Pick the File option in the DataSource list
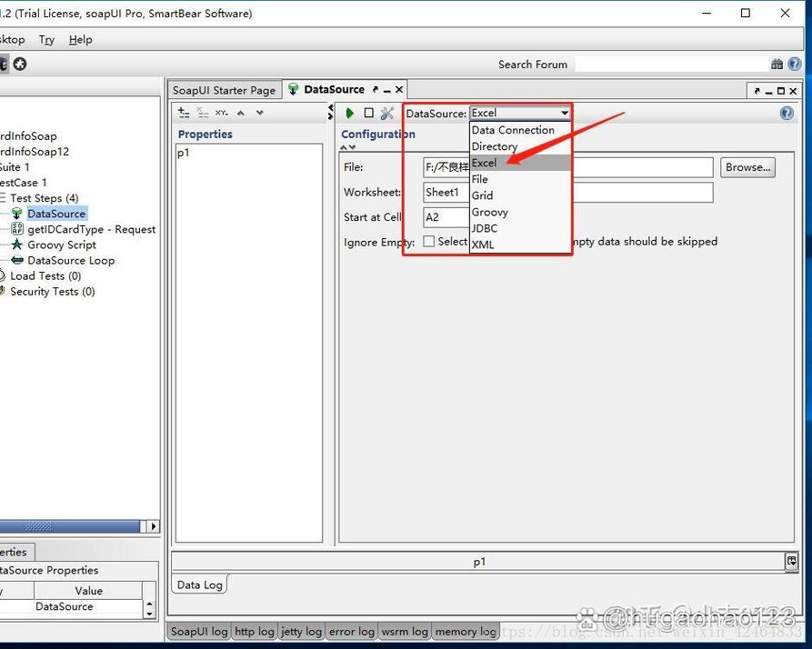The height and width of the screenshot is (649, 812). tap(520, 179)
